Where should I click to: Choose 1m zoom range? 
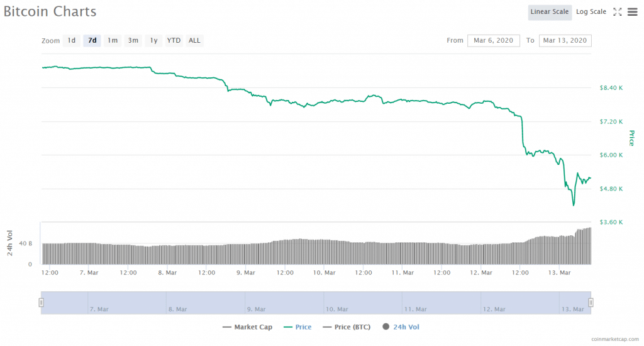[113, 40]
